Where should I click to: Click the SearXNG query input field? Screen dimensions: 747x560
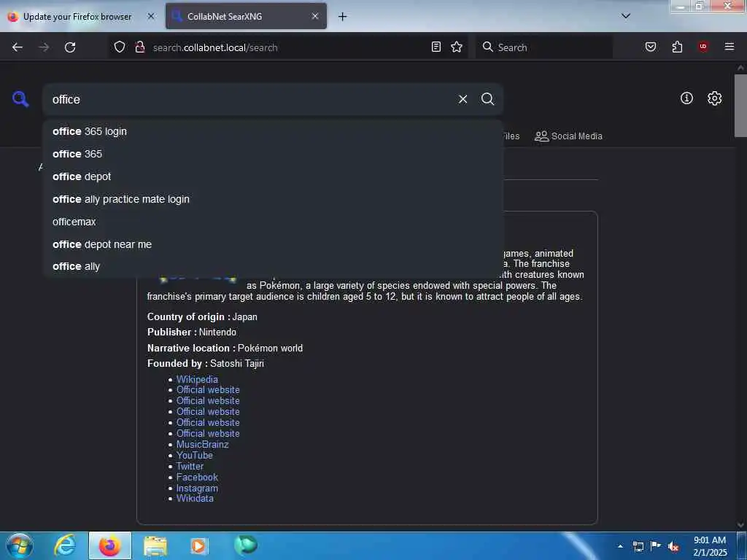(x=250, y=99)
